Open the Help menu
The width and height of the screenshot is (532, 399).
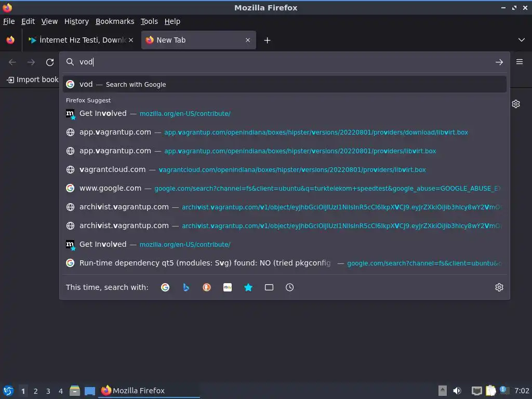click(172, 21)
